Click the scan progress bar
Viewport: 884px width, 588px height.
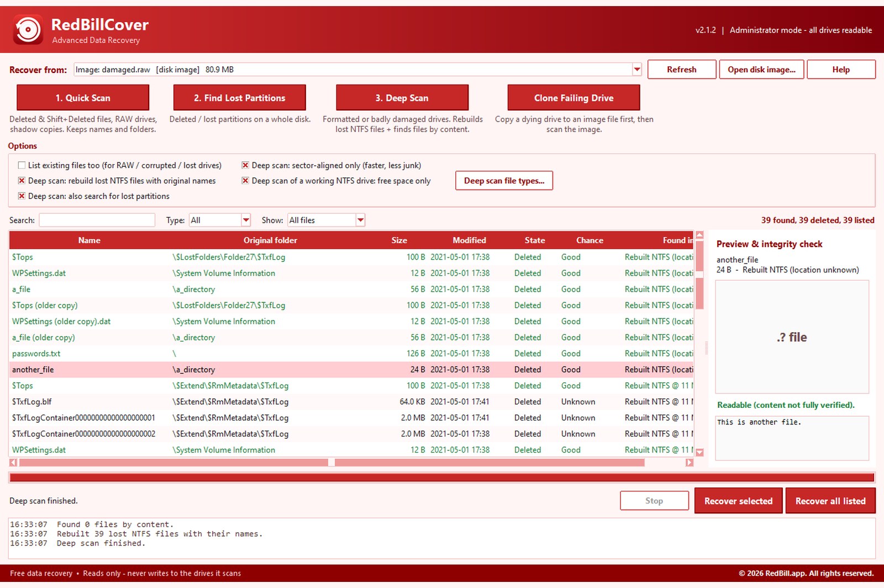click(x=442, y=477)
